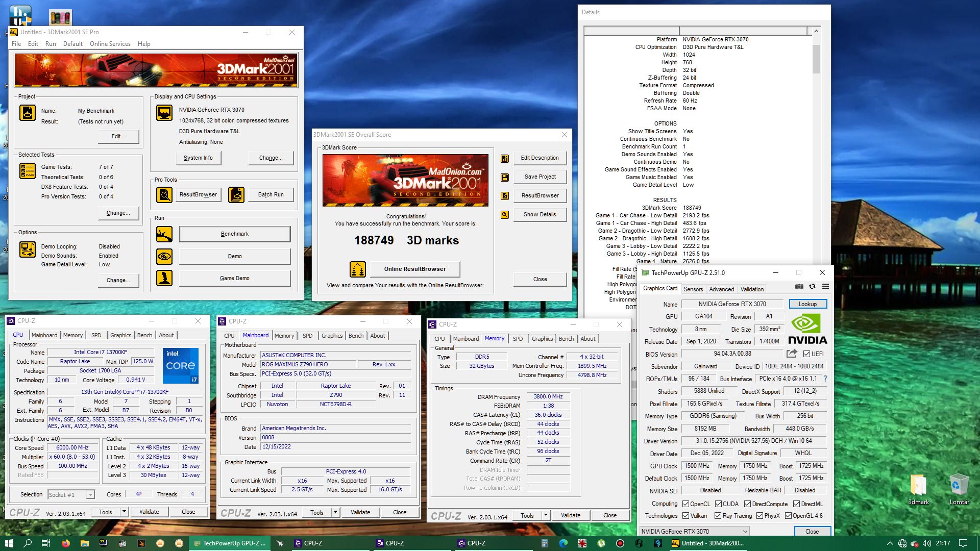Open the GPU-Z hamburger menu icon
Viewport: 980px width, 551px height.
point(825,287)
